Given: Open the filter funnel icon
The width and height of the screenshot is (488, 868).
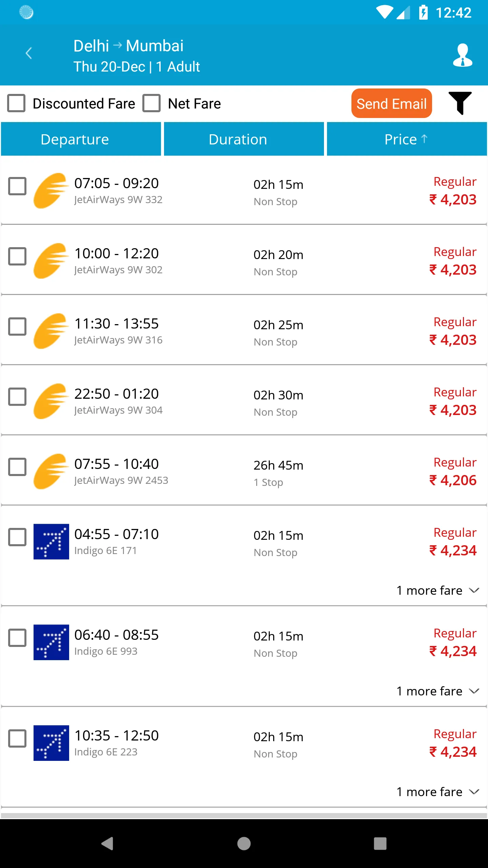Looking at the screenshot, I should coord(460,103).
